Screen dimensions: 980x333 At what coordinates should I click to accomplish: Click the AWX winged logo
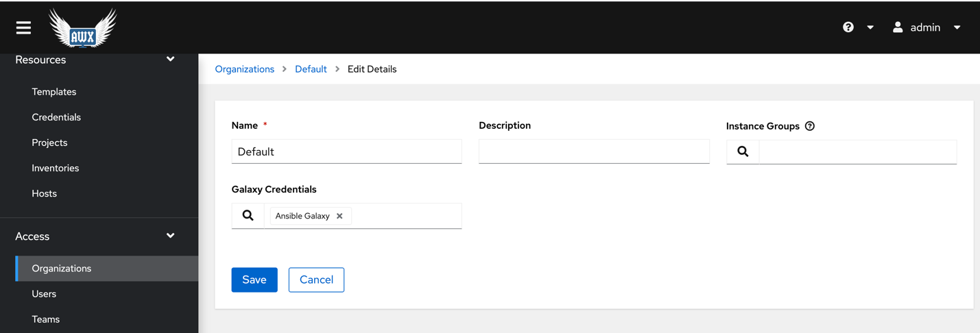click(82, 28)
